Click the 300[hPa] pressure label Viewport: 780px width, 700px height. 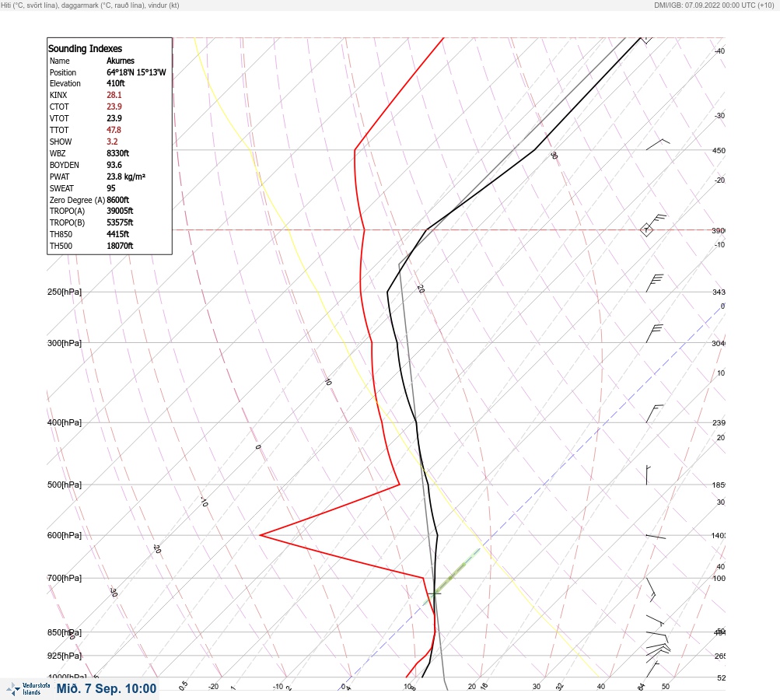[65, 343]
